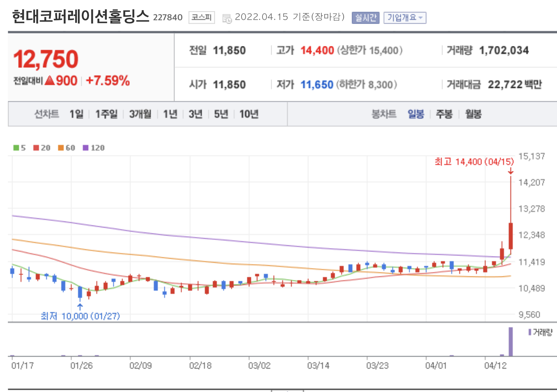557x392 pixels.
Task: Select the 3년 line chart tab
Action: tap(195, 114)
